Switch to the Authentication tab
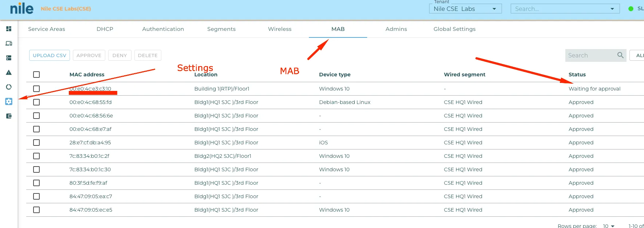Screen dimensions: 644x228 pos(163,29)
